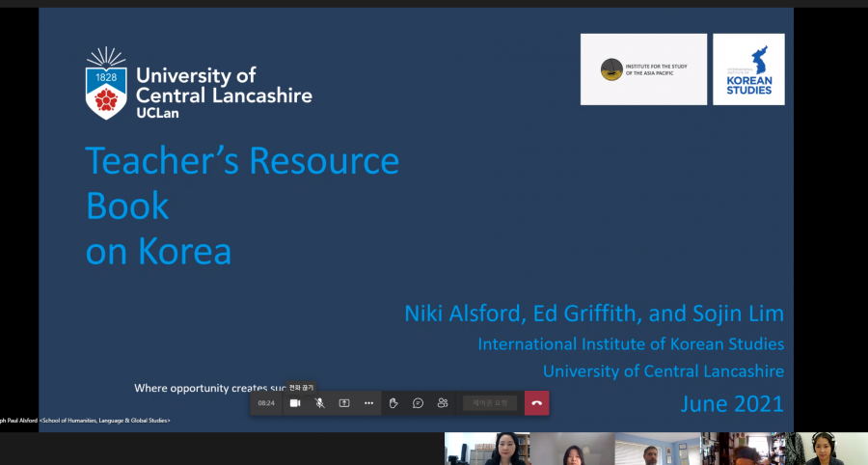Click the Institute for the Study of the Asia Pacific logo
The width and height of the screenshot is (868, 465).
[644, 69]
